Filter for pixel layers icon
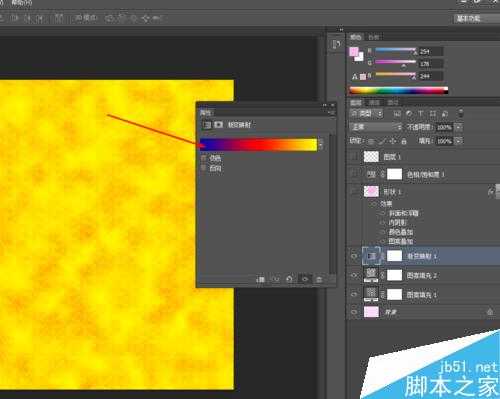The image size is (500, 399). [x=397, y=114]
